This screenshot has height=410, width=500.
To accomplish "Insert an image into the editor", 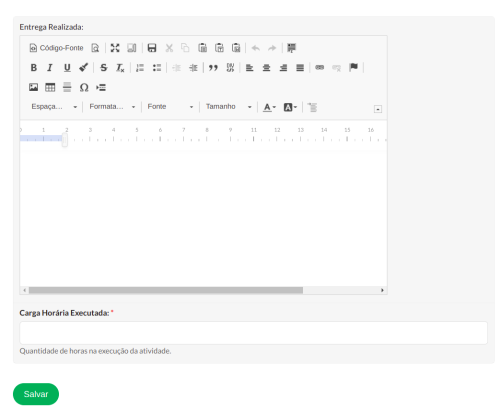I will click(x=33, y=87).
